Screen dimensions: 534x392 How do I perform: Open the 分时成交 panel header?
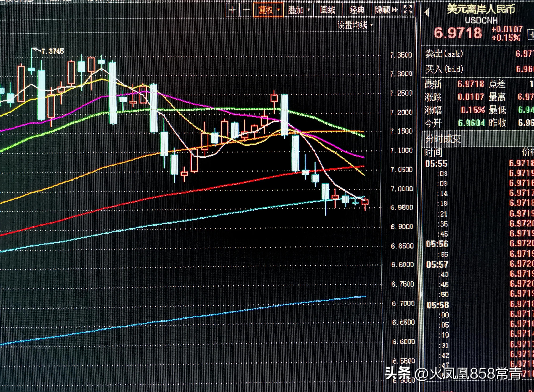click(443, 139)
